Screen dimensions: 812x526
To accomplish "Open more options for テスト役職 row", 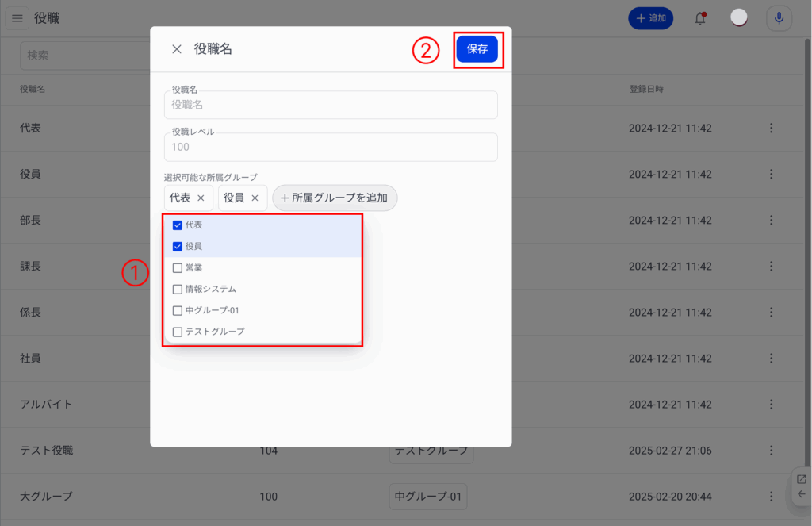I will point(771,451).
